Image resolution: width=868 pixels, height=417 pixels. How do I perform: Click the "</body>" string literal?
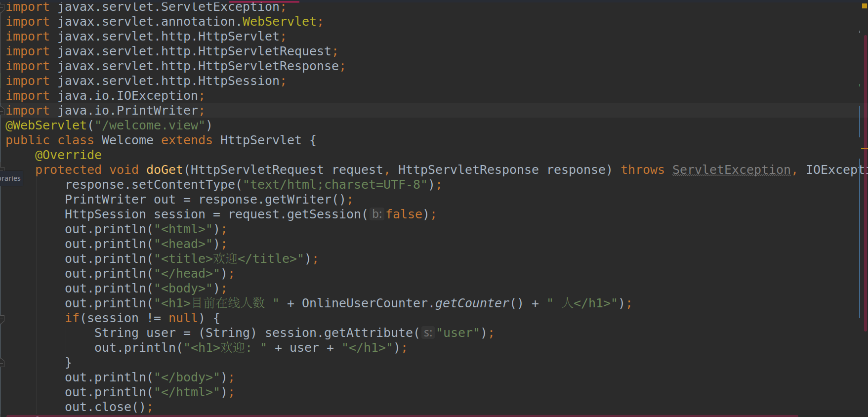pos(187,377)
